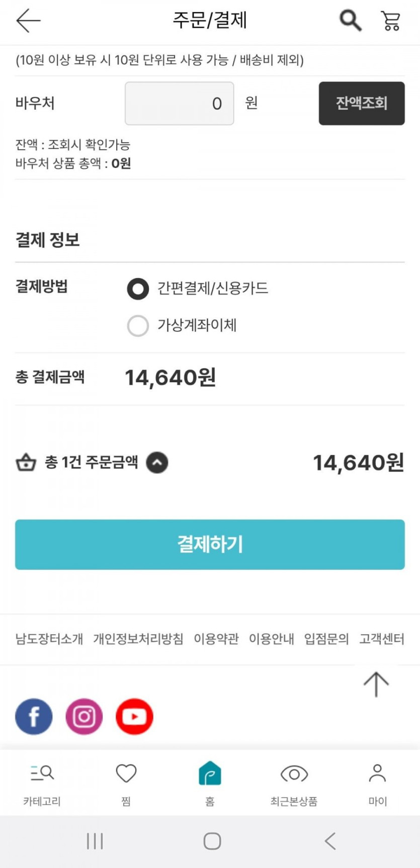Open the Facebook page icon
Screen dimensions: 420x868
pyautogui.click(x=34, y=716)
